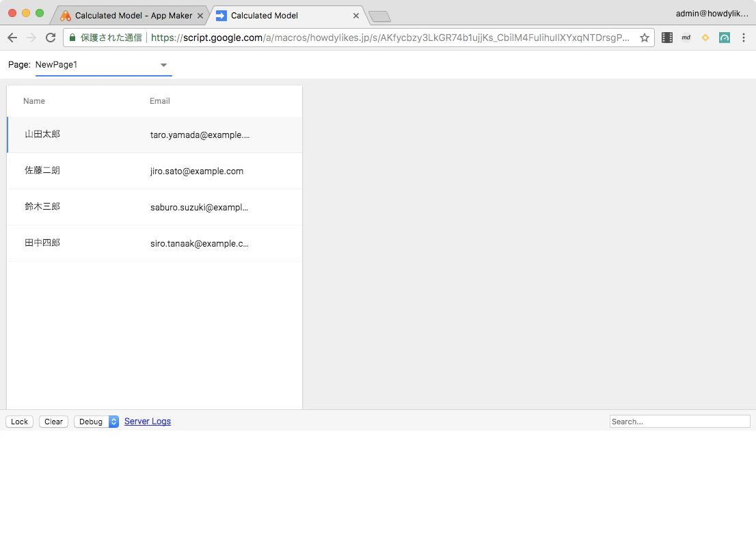Screen dimensions: 756x535
Task: Click the siro.tanaak@example email cell
Action: tap(200, 243)
